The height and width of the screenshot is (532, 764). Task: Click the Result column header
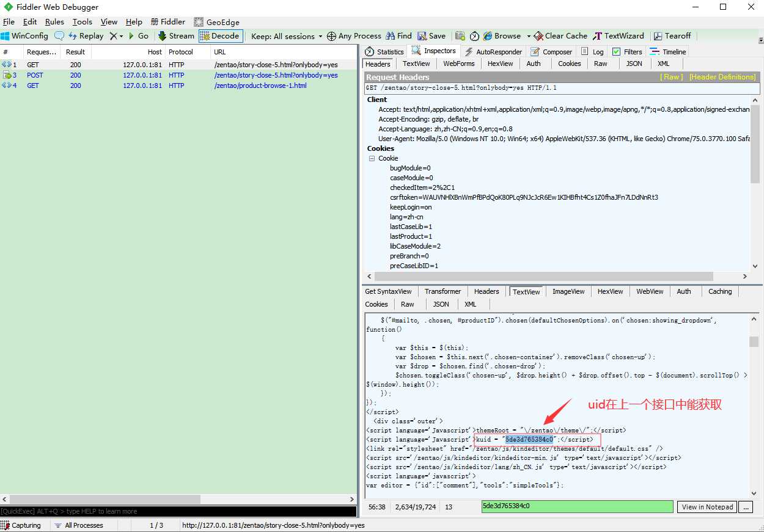[x=76, y=52]
